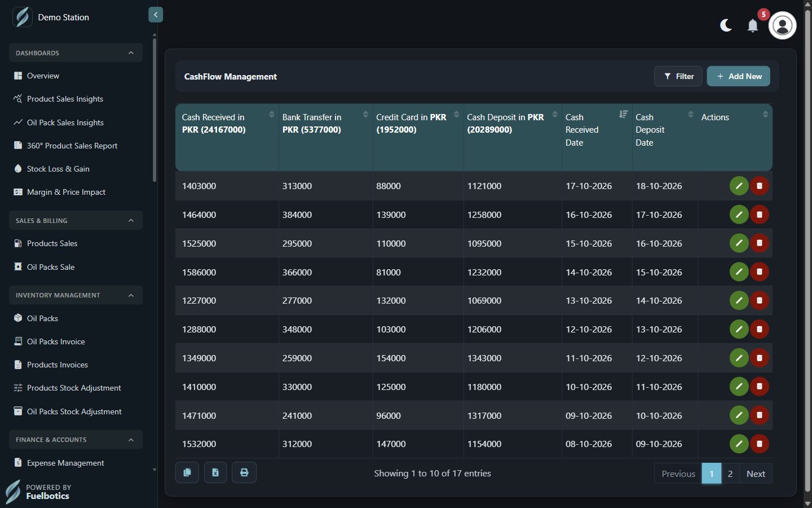Sort by Credit Card in PKR column
Viewport: 812px width, 508px height.
(x=418, y=137)
